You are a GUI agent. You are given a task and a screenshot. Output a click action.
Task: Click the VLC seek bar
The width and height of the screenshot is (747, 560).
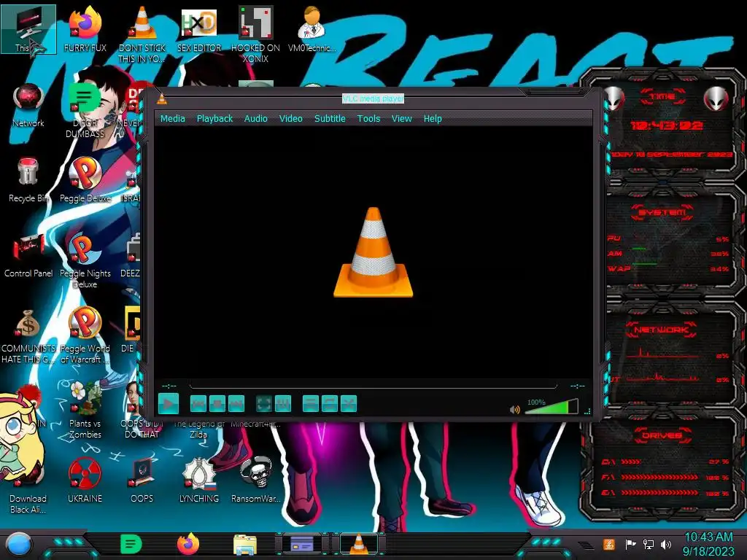click(x=373, y=385)
